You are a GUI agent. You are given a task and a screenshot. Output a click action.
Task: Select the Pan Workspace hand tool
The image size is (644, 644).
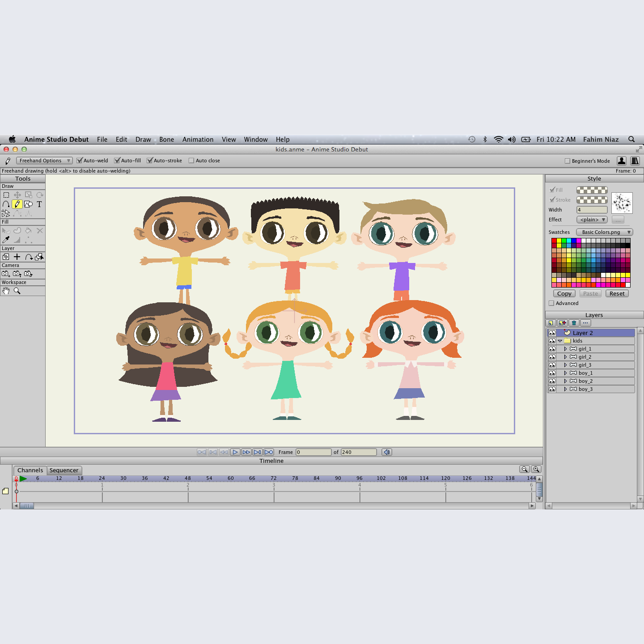pyautogui.click(x=6, y=291)
